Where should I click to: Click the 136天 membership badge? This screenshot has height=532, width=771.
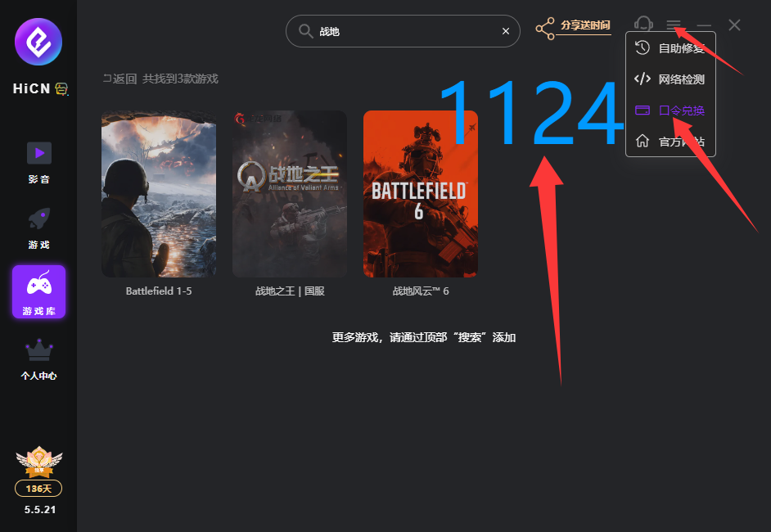(38, 489)
